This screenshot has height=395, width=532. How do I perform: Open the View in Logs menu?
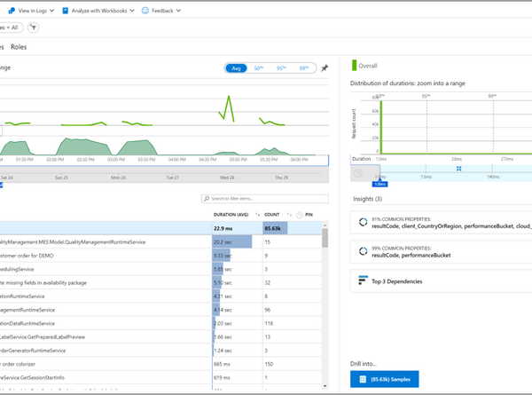[31, 11]
